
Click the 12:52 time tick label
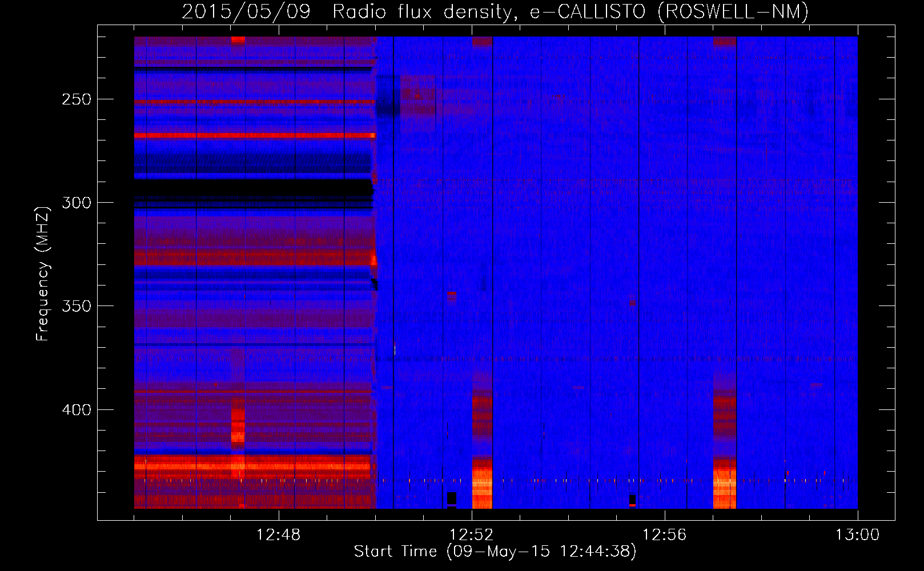[x=471, y=535]
